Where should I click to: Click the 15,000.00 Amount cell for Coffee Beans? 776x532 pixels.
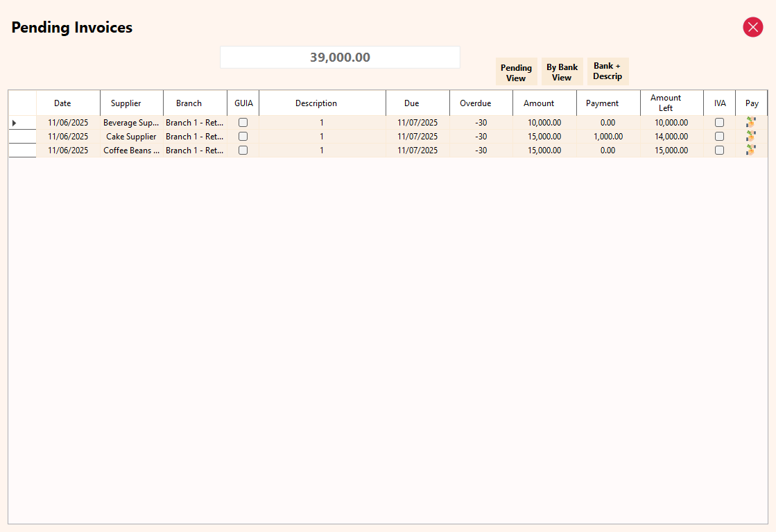point(544,151)
